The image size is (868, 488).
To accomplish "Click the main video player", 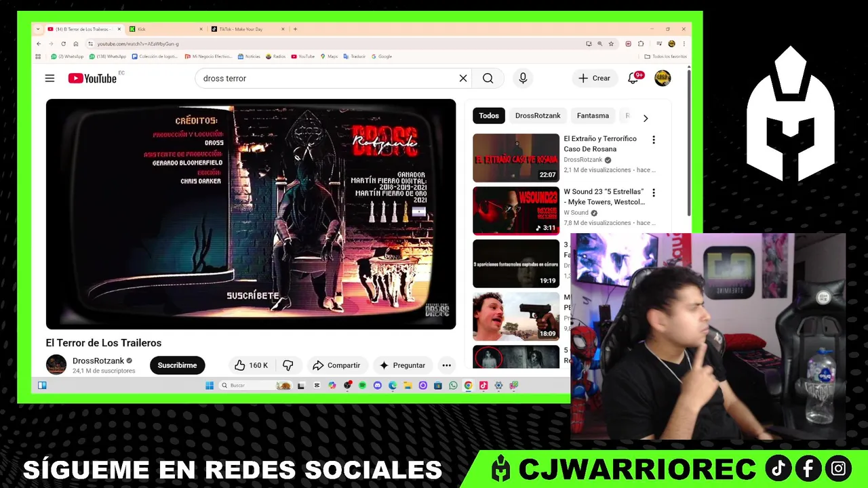I will coord(251,214).
